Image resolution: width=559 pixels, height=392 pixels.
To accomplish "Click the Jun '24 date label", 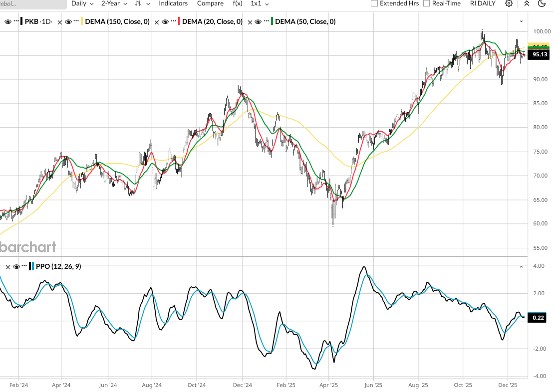I will coord(108,385).
